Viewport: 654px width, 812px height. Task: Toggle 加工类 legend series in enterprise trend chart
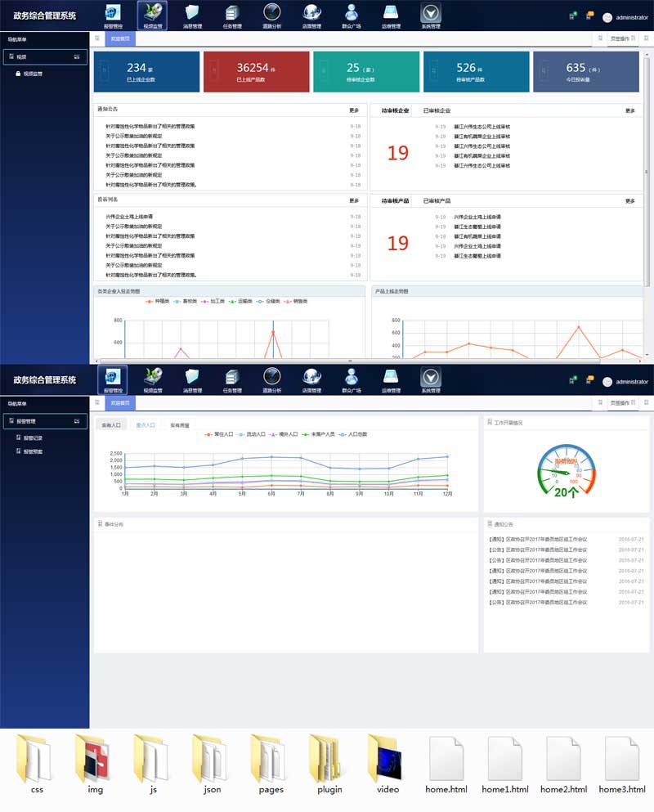point(213,301)
